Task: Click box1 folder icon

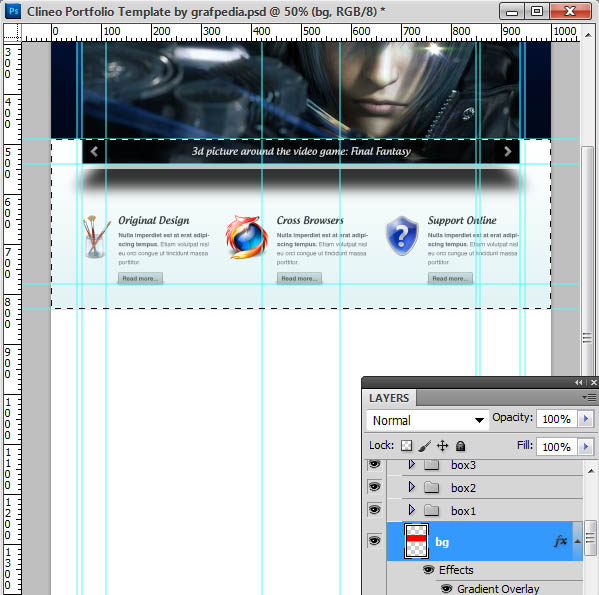Action: pyautogui.click(x=432, y=510)
